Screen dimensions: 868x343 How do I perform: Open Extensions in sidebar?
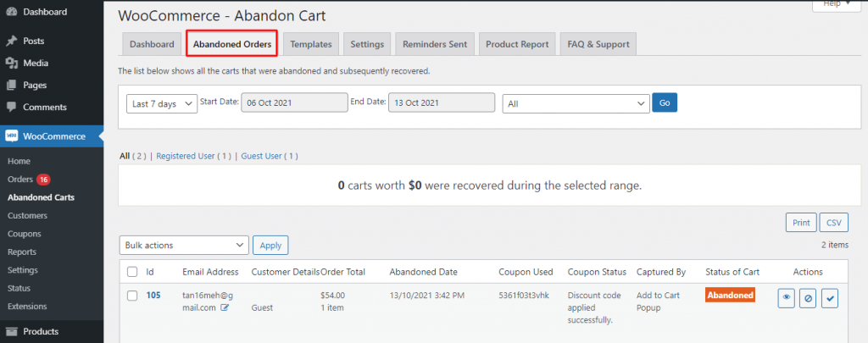tap(27, 306)
